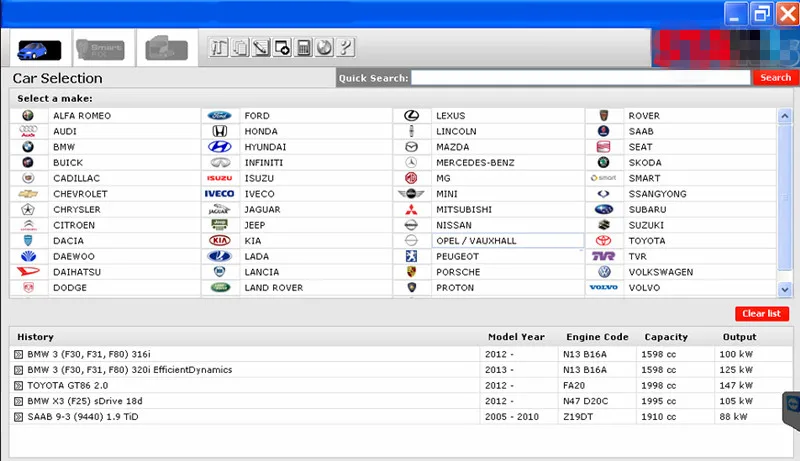
Task: Choose SUBARU from the make list
Action: pyautogui.click(x=647, y=210)
